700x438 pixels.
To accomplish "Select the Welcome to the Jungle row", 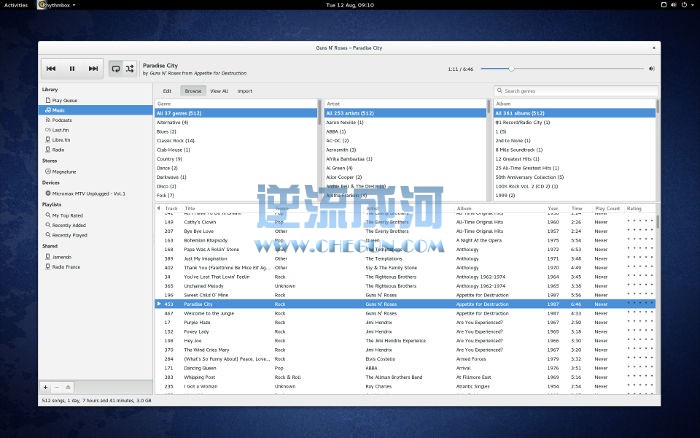I will tap(405, 313).
